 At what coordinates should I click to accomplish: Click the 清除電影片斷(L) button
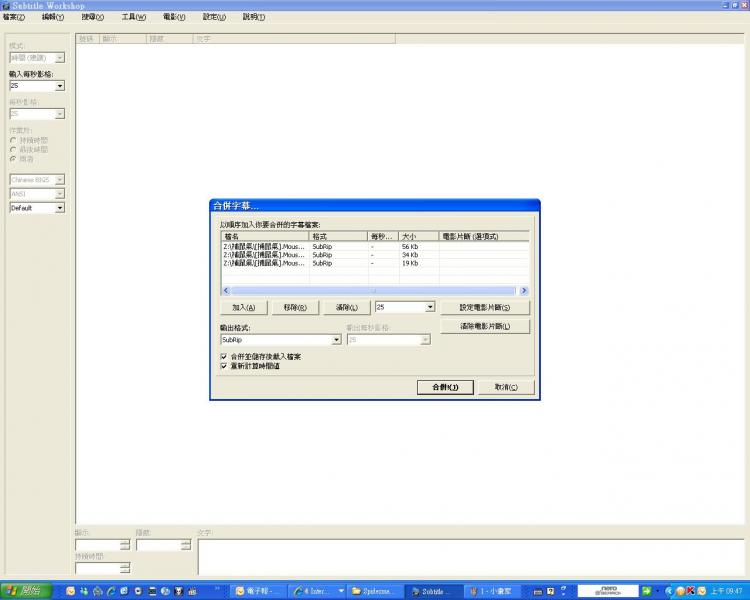[485, 326]
